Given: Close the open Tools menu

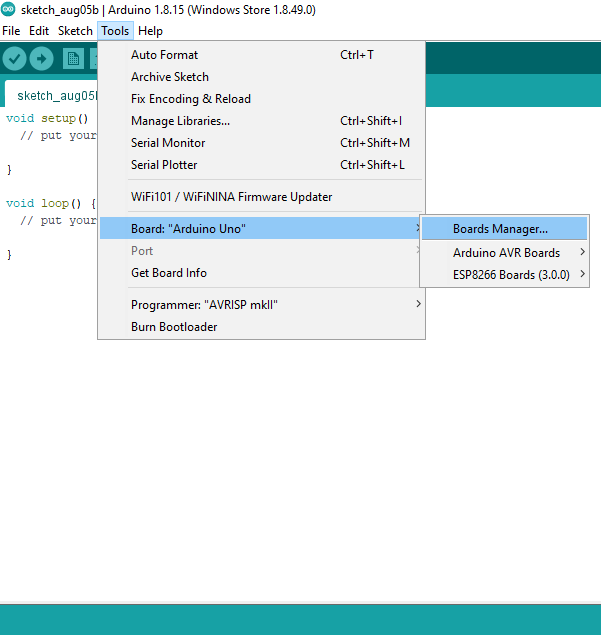Looking at the screenshot, I should pyautogui.click(x=115, y=31).
